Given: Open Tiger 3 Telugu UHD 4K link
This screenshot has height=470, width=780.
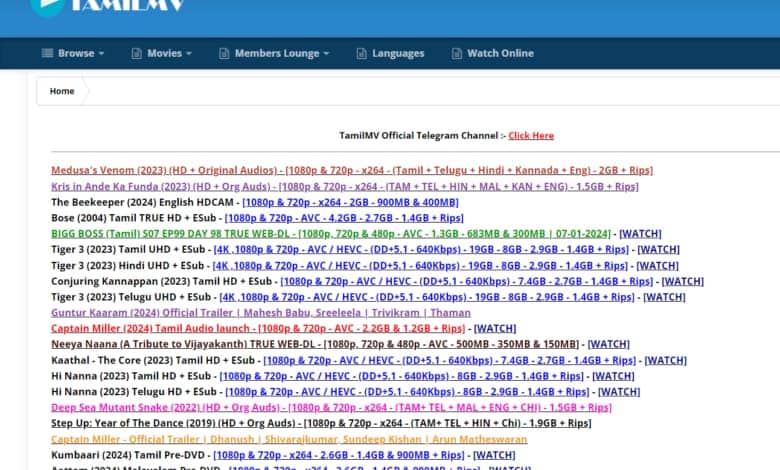Looking at the screenshot, I should tap(427, 297).
